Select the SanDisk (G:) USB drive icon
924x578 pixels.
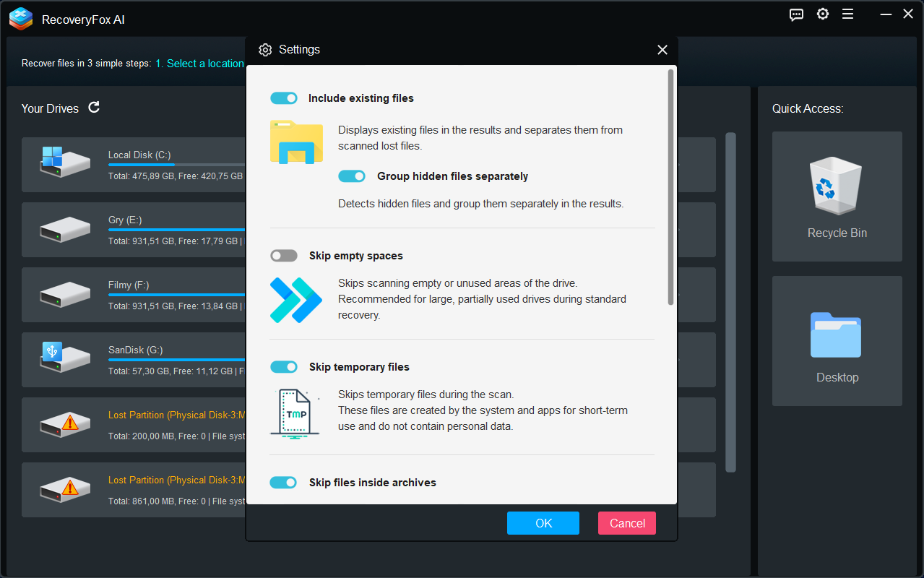tap(65, 356)
